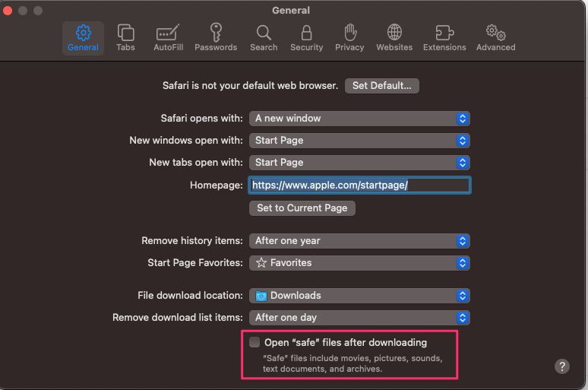This screenshot has width=588, height=390.
Task: Click the help question mark button
Action: [x=562, y=366]
